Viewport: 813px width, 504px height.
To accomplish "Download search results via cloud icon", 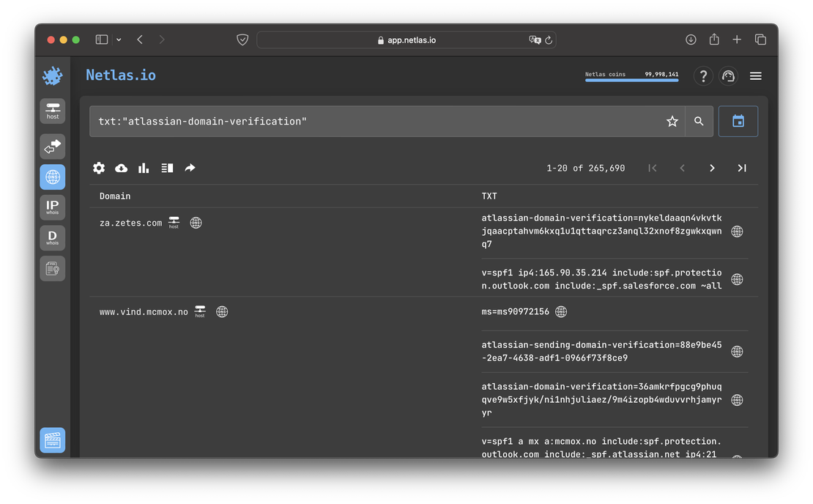I will coord(121,168).
